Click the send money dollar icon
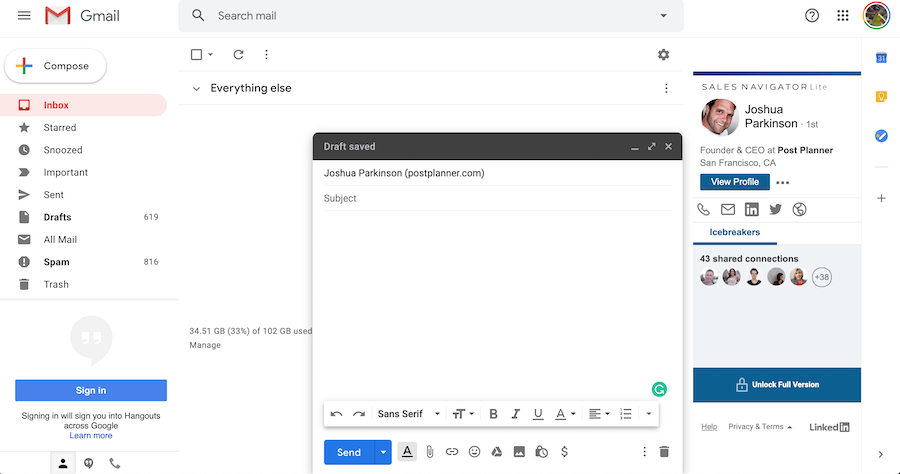This screenshot has width=900, height=474. click(564, 452)
